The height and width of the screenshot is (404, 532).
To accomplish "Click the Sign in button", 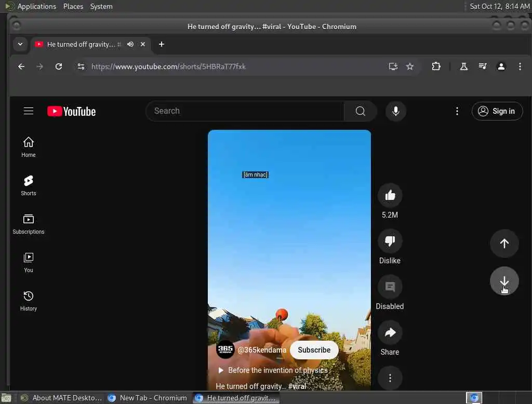I will pos(497,111).
